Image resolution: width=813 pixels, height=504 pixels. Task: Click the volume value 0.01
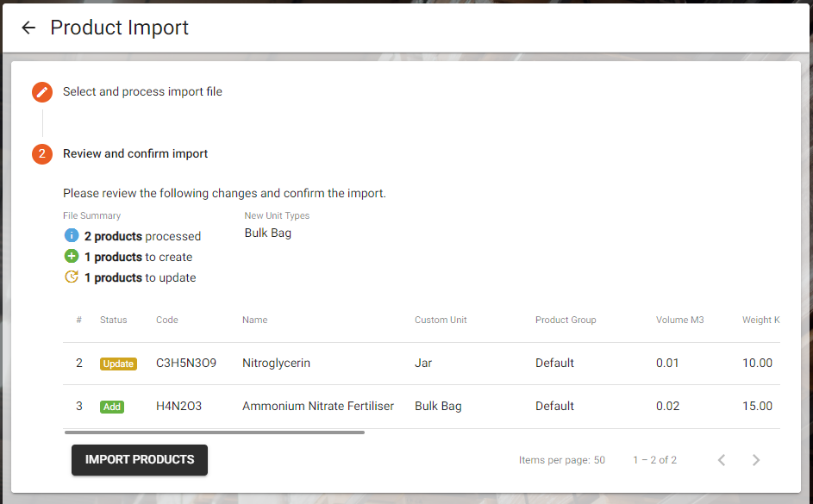point(667,363)
